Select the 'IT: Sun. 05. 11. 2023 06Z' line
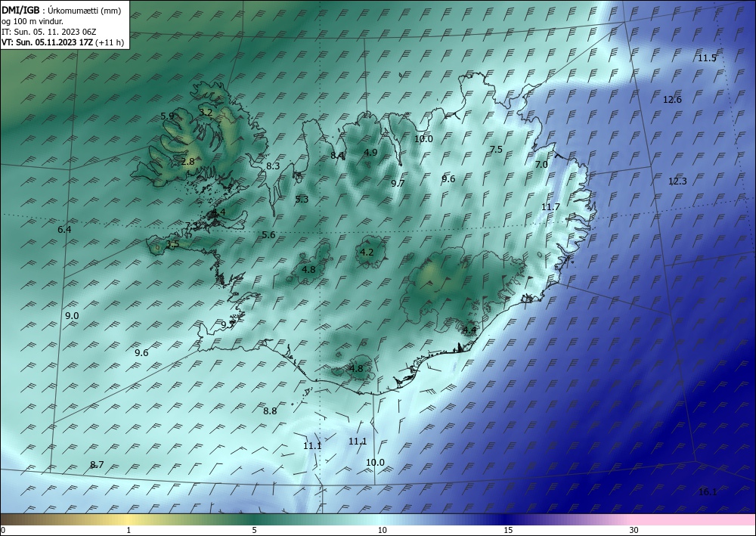 tap(48, 32)
